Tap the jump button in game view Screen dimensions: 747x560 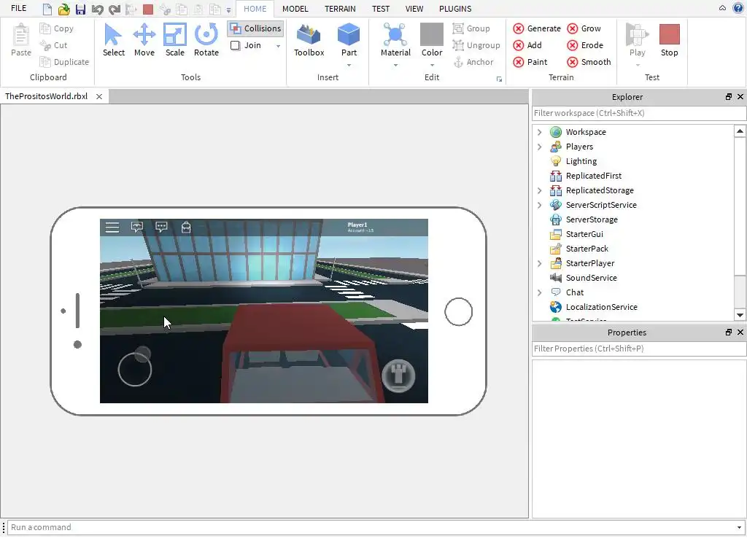pyautogui.click(x=398, y=376)
